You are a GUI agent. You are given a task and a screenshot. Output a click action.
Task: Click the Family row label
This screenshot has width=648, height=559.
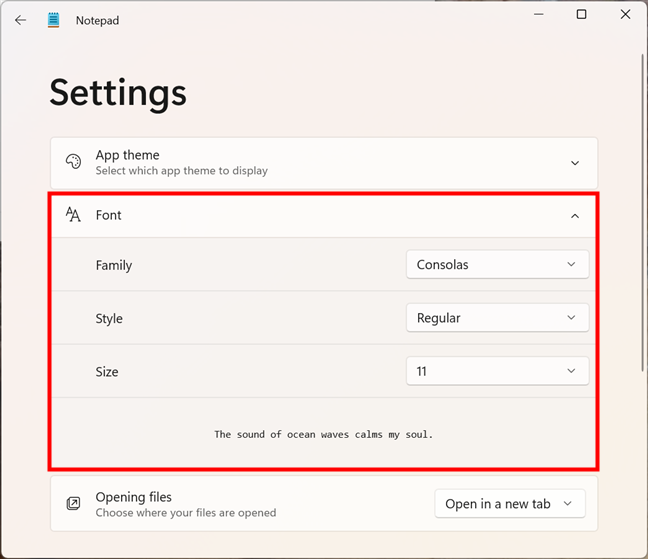[x=114, y=265]
